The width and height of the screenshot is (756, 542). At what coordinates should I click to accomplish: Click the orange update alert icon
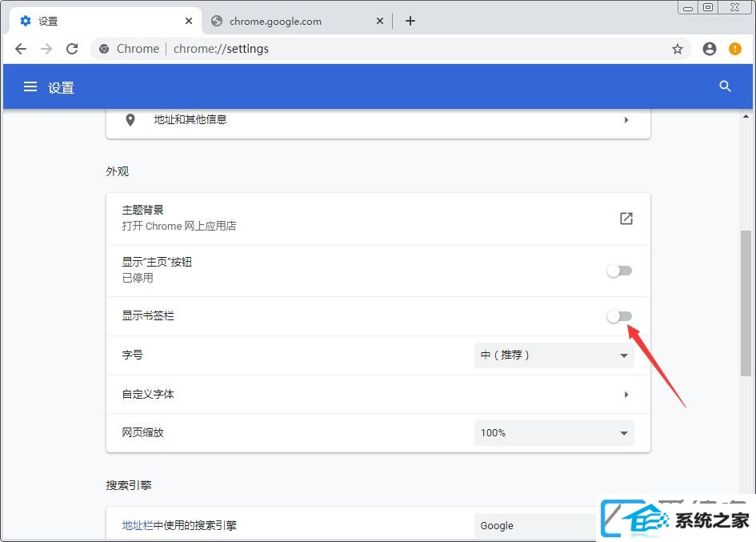click(734, 49)
